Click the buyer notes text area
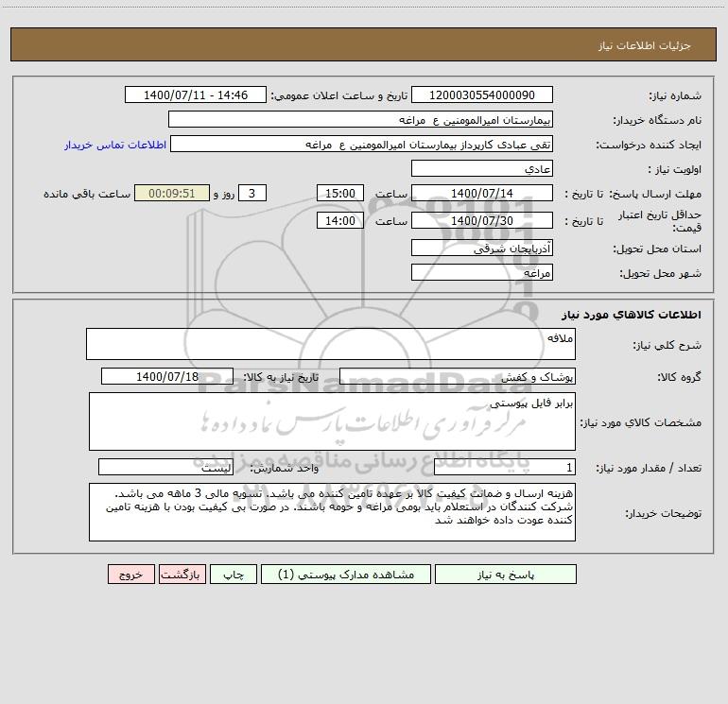 332,512
